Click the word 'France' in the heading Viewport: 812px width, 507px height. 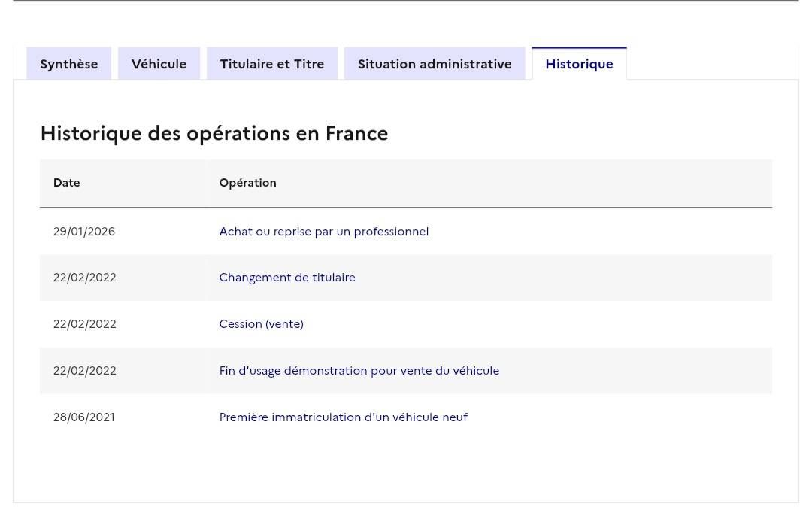click(x=356, y=134)
